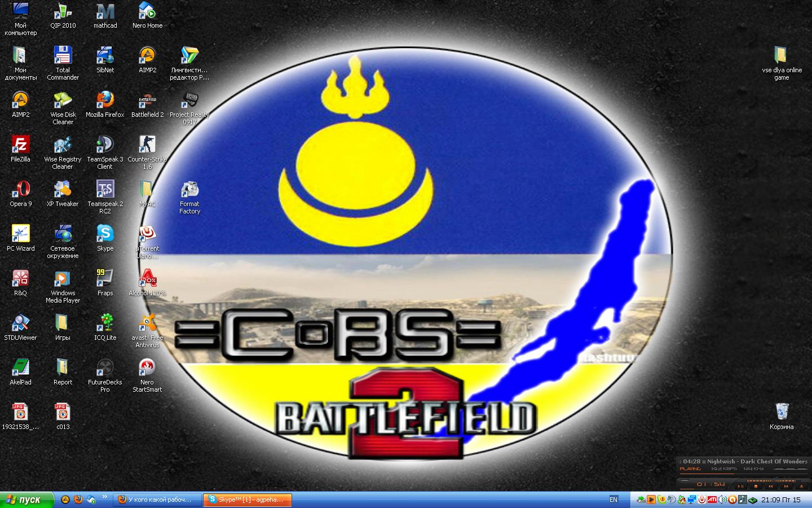This screenshot has width=812, height=508.
Task: Select the STDUViewer desktop icon
Action: (20, 327)
